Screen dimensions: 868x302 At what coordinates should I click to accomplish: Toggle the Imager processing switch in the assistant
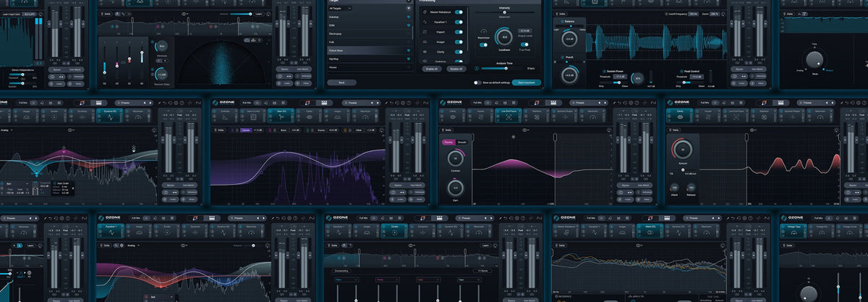coord(459,42)
